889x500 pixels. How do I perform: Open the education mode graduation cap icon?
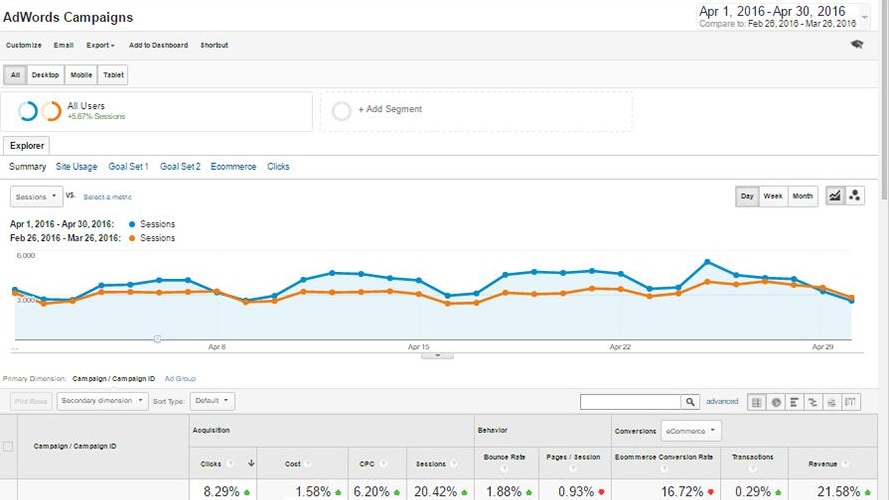tap(857, 44)
